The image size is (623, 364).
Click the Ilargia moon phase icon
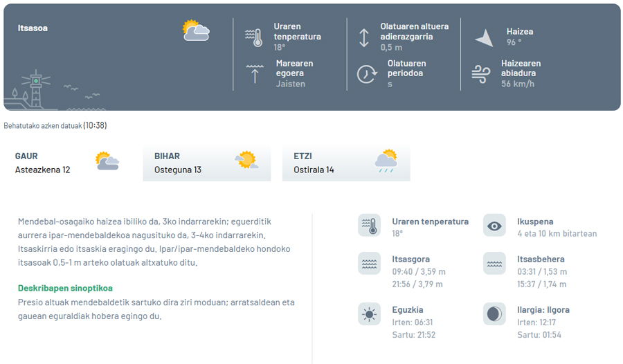pos(494,314)
